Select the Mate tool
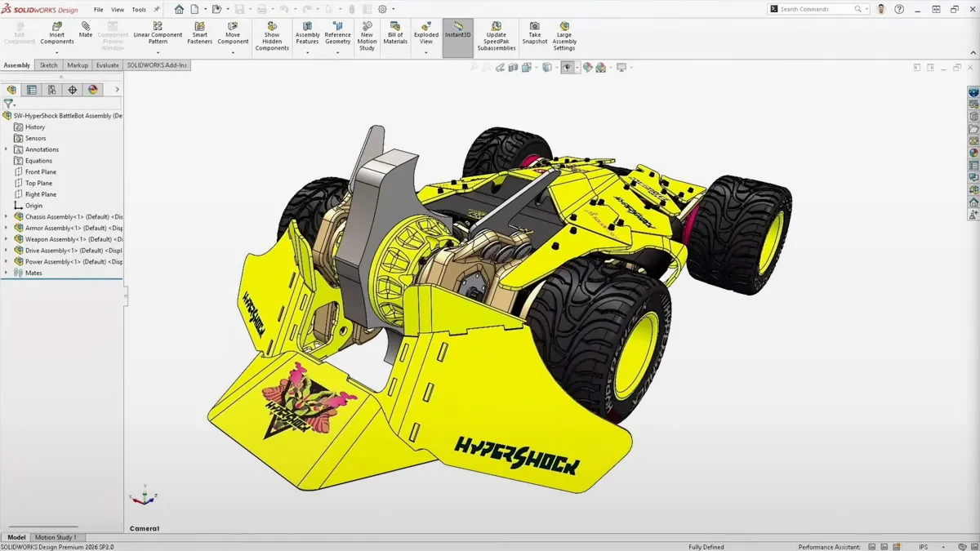The width and height of the screenshot is (980, 551). (86, 30)
